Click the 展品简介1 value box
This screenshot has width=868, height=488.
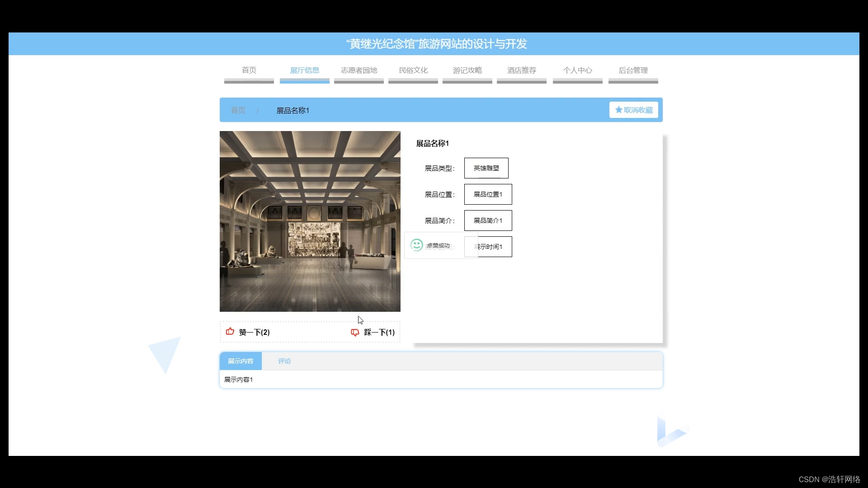pyautogui.click(x=488, y=221)
